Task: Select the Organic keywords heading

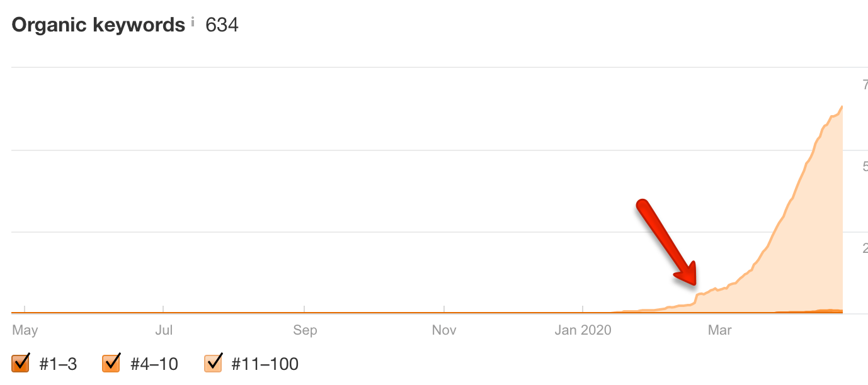Action: [x=98, y=25]
